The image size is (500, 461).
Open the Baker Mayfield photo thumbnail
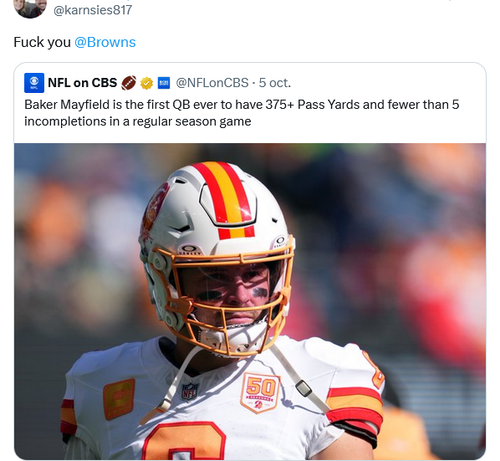tap(250, 301)
